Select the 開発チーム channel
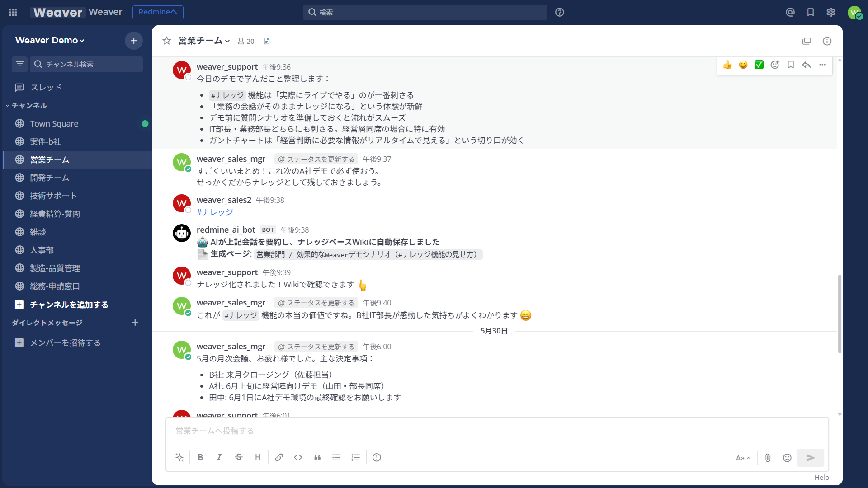 (x=77, y=178)
